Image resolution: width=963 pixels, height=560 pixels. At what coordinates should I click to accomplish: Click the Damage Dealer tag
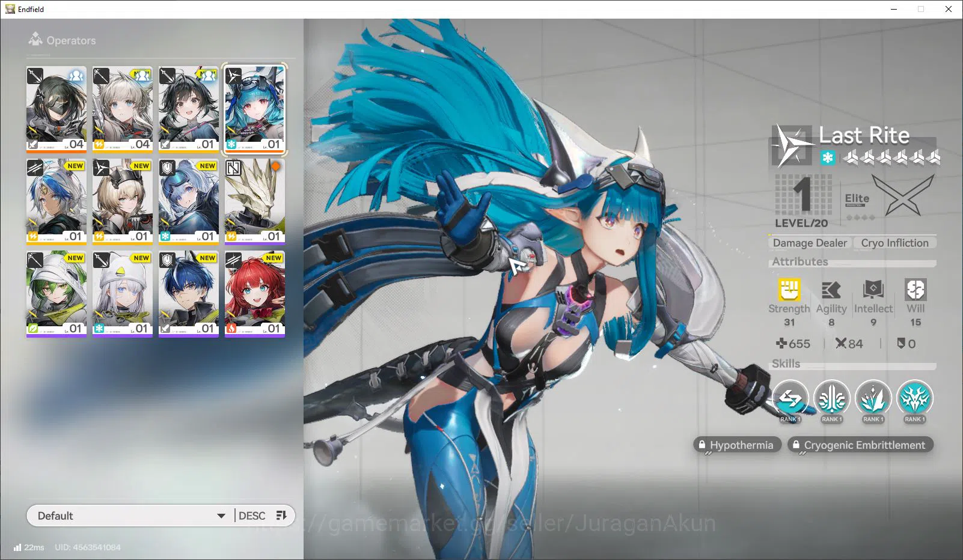(810, 243)
